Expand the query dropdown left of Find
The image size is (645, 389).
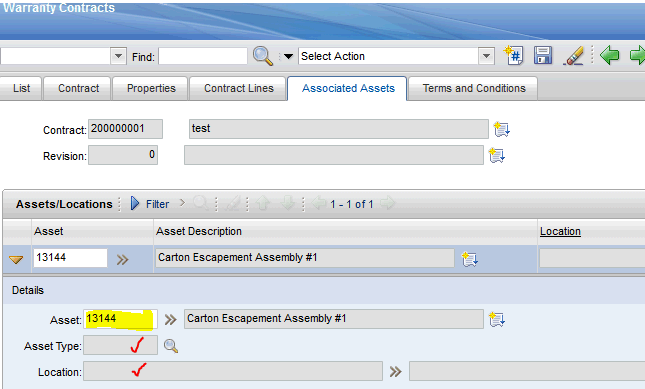pos(118,56)
